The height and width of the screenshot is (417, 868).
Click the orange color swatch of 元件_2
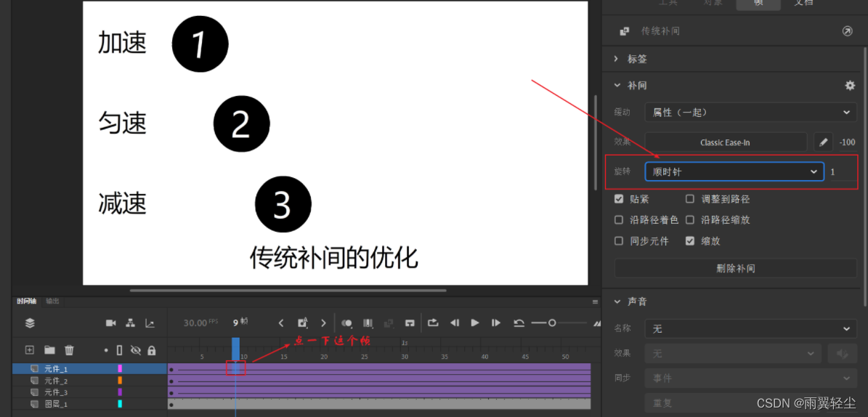click(120, 381)
